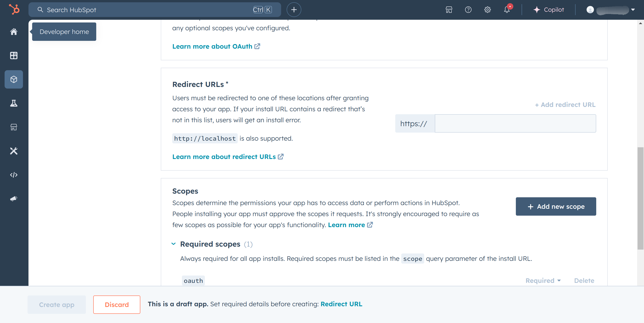
Task: Click Delete for the oauth scope
Action: click(584, 281)
